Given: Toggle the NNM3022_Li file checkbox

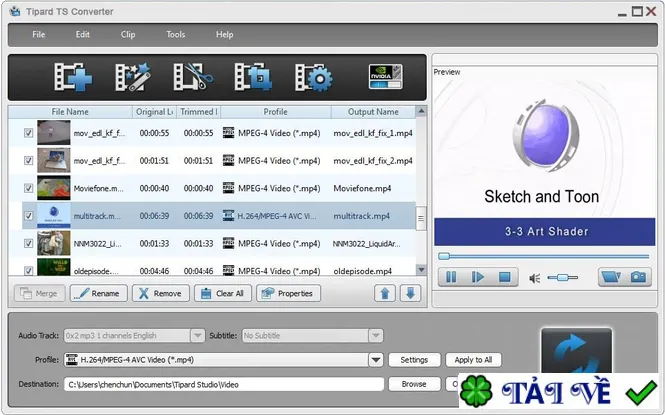Looking at the screenshot, I should coord(28,243).
